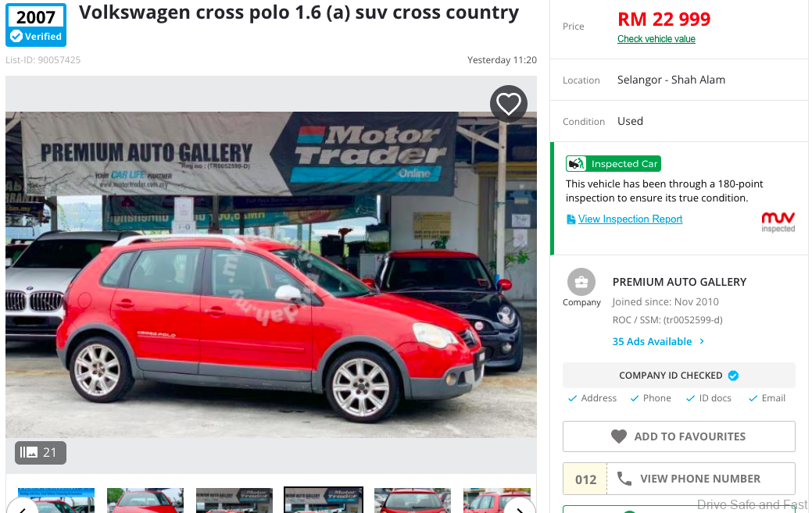Open the main red Cross Polo photo
The image size is (812, 513).
coord(271,275)
